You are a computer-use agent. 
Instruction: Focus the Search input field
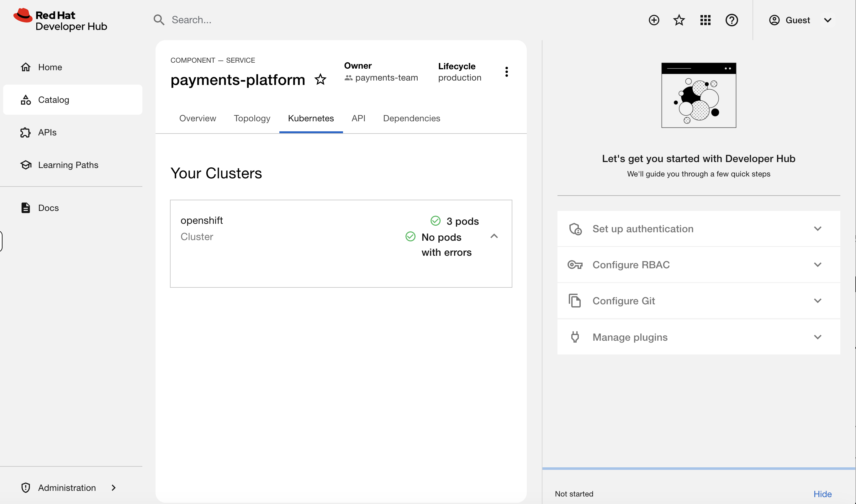tap(391, 20)
